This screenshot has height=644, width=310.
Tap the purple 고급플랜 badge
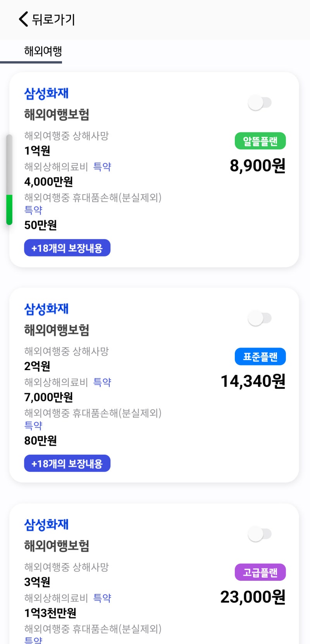click(260, 572)
